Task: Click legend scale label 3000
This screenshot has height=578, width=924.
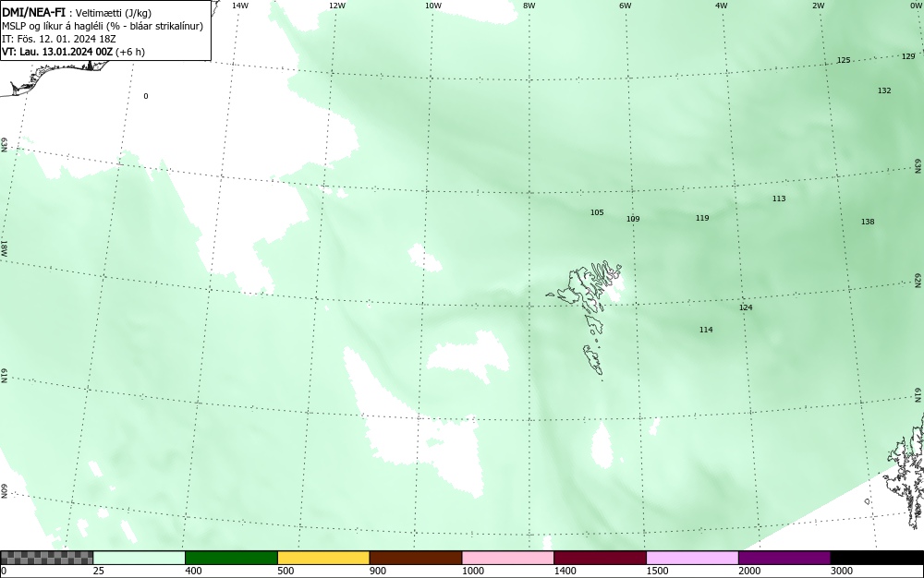Action: [x=842, y=571]
